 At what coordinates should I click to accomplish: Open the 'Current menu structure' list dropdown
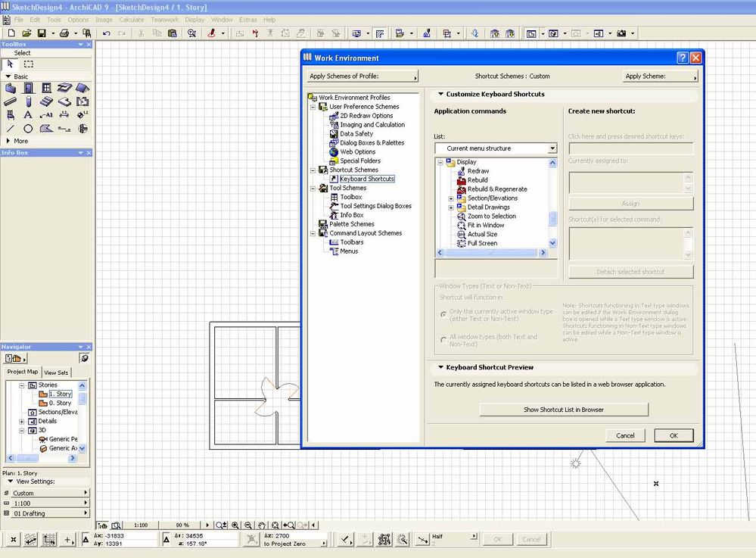point(552,148)
